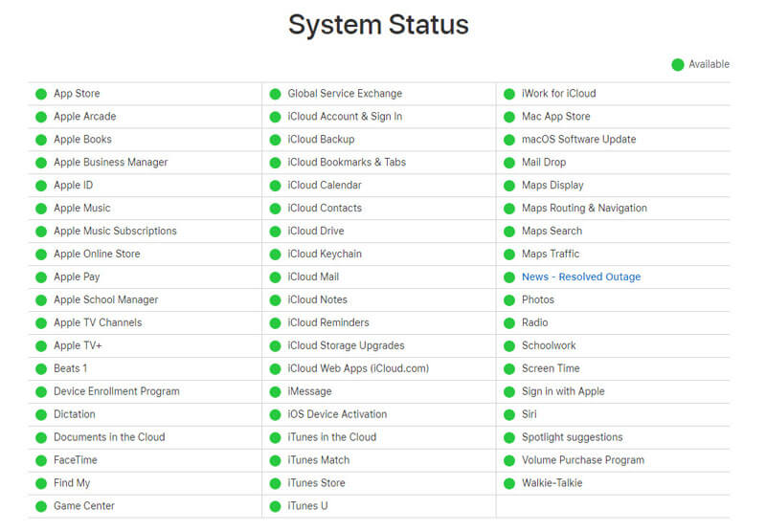Click the green dot beside Mac App Store
This screenshot has width=766, height=532.
click(509, 117)
